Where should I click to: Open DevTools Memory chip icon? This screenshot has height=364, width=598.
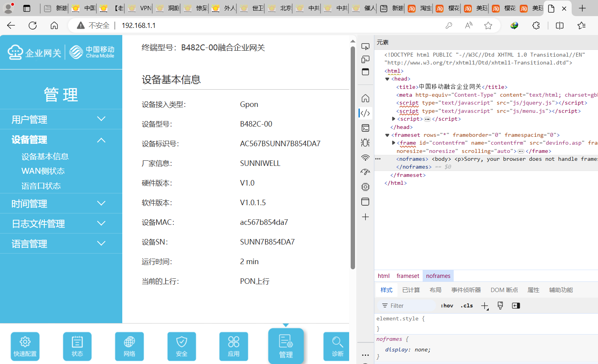[x=365, y=187]
